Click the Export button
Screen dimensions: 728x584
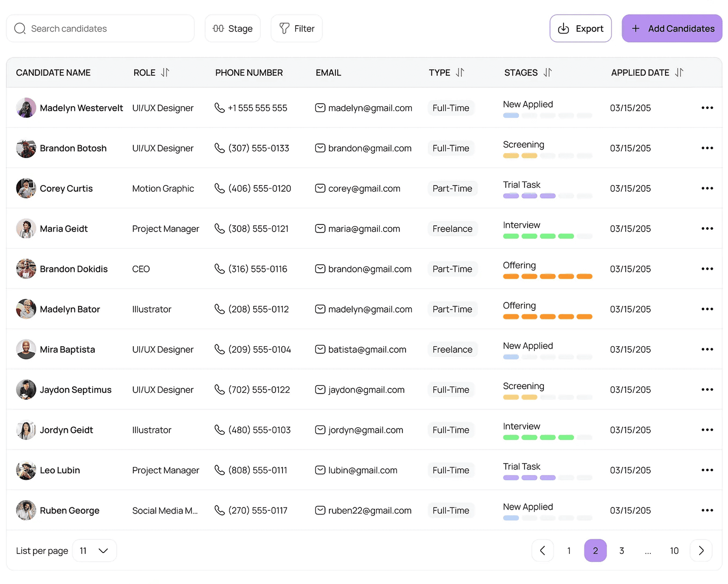pyautogui.click(x=580, y=29)
